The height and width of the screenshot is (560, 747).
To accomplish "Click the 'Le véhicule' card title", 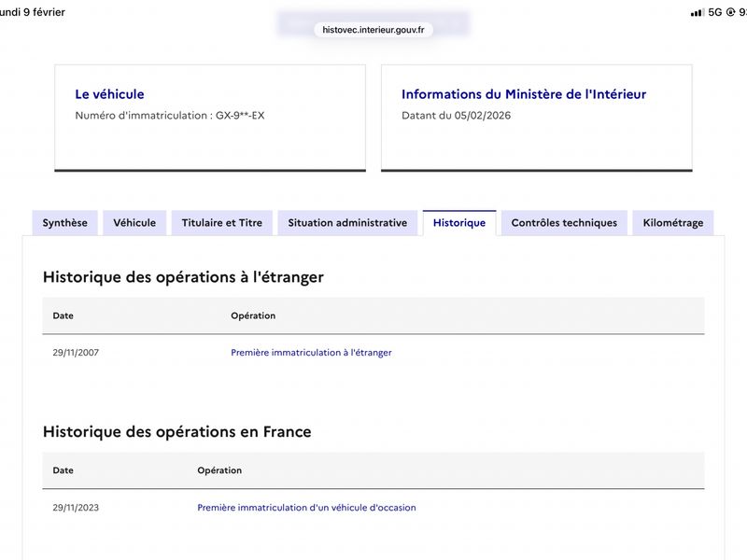I will tap(109, 94).
